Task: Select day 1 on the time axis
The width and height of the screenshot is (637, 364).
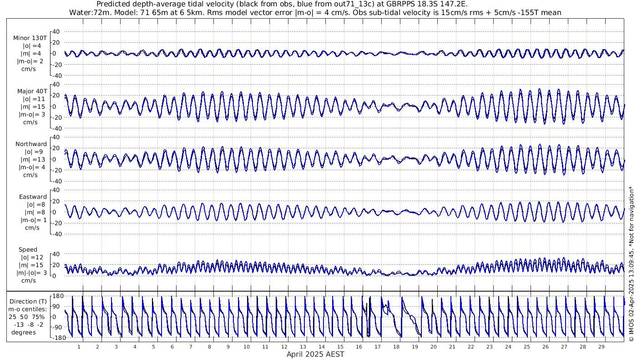Action: (x=79, y=347)
